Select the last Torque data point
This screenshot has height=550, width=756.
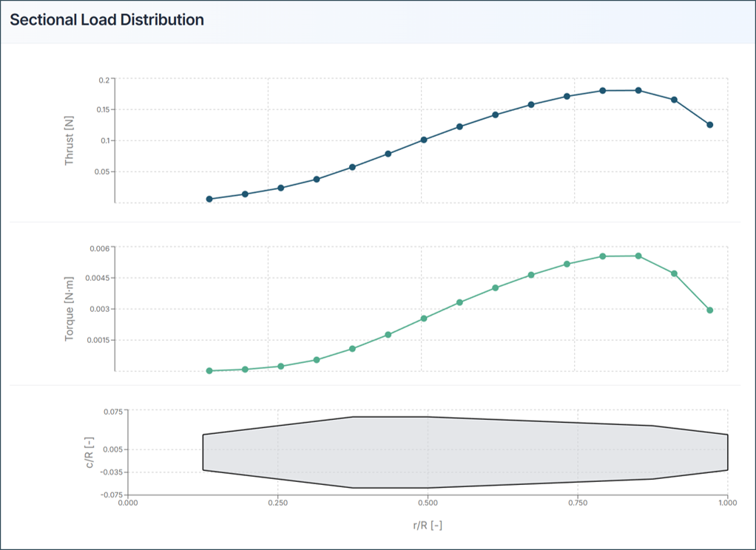coord(711,310)
